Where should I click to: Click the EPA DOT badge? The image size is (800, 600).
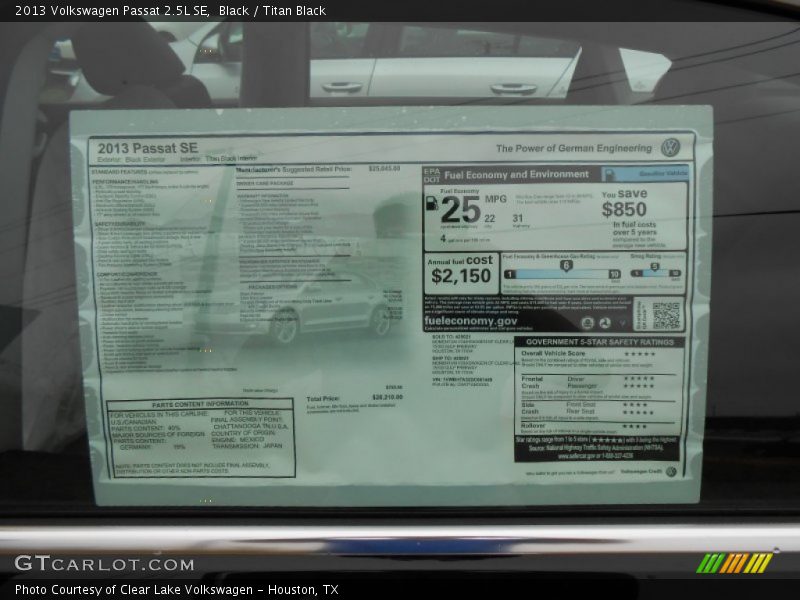pyautogui.click(x=432, y=175)
